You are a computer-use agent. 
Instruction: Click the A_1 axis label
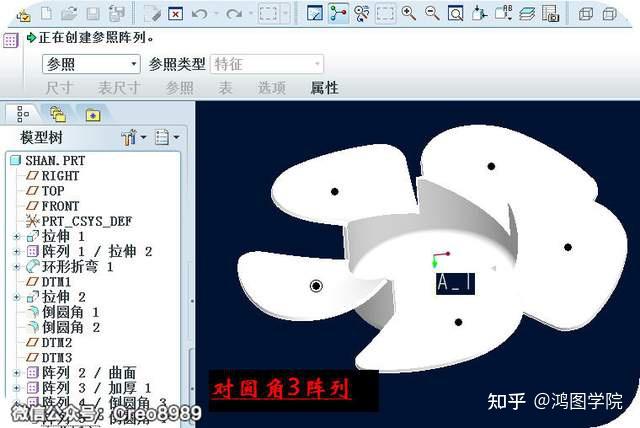pos(456,283)
